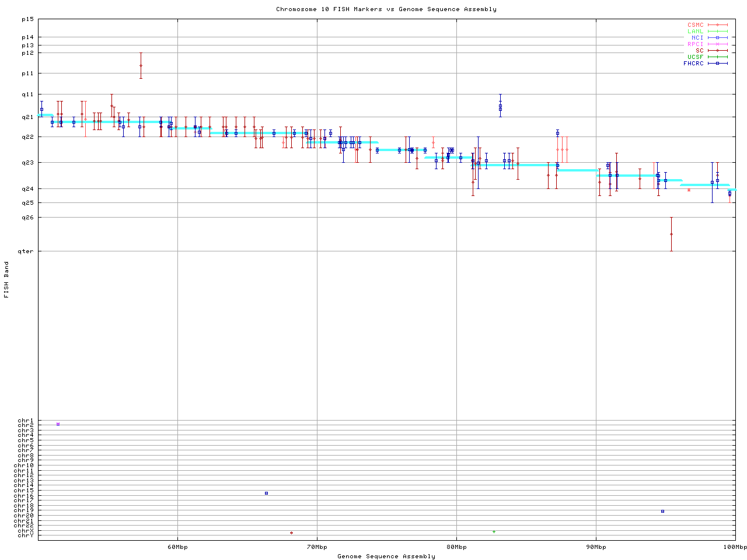Click the qter y-axis band label
Screen dimensions: 747x560
point(27,251)
